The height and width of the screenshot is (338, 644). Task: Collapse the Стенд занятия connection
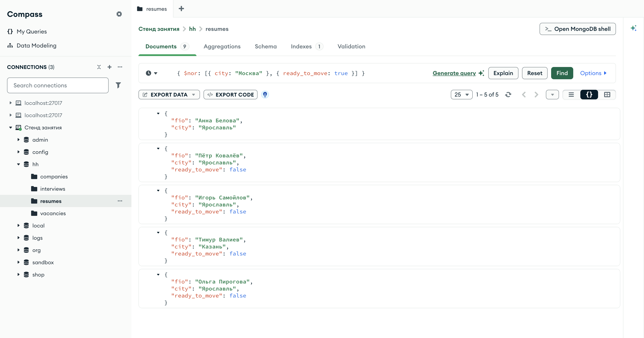pos(11,127)
